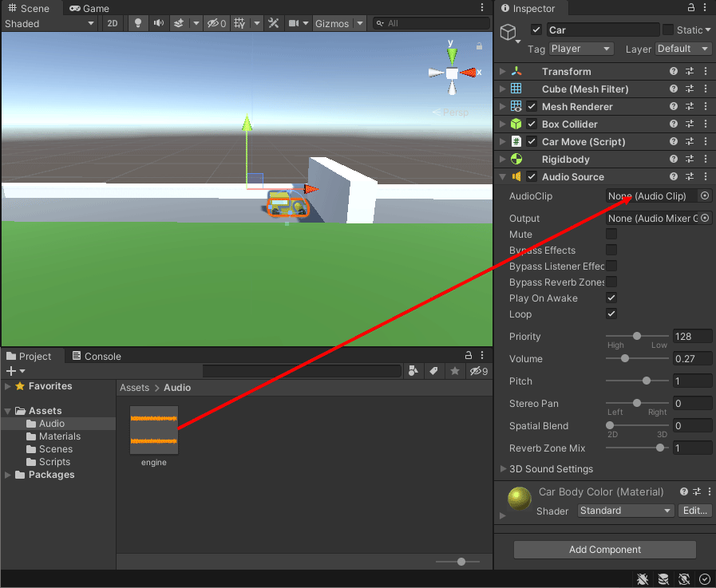Screen dimensions: 716x588
Task: Enable the Mute checkbox
Action: pyautogui.click(x=611, y=235)
